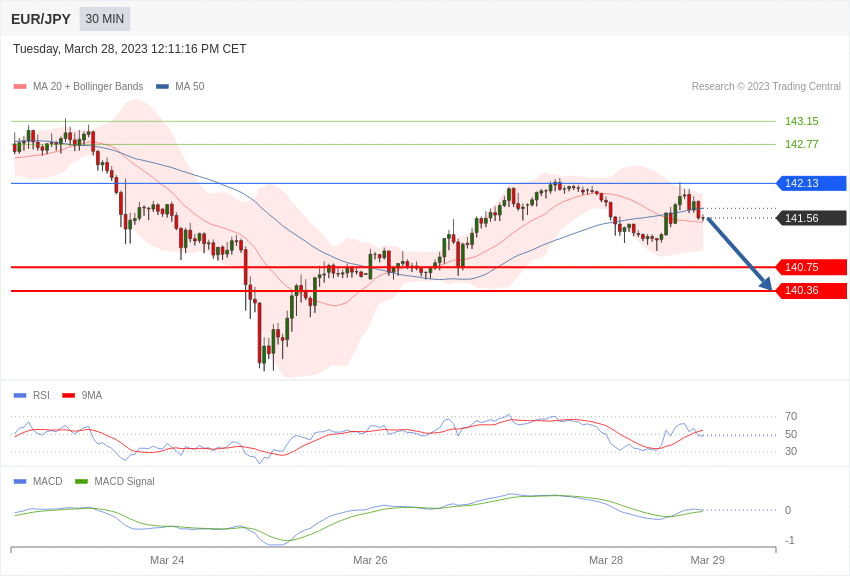Click the MACD 0 axis value
The width and height of the screenshot is (850, 576).
pyautogui.click(x=788, y=510)
